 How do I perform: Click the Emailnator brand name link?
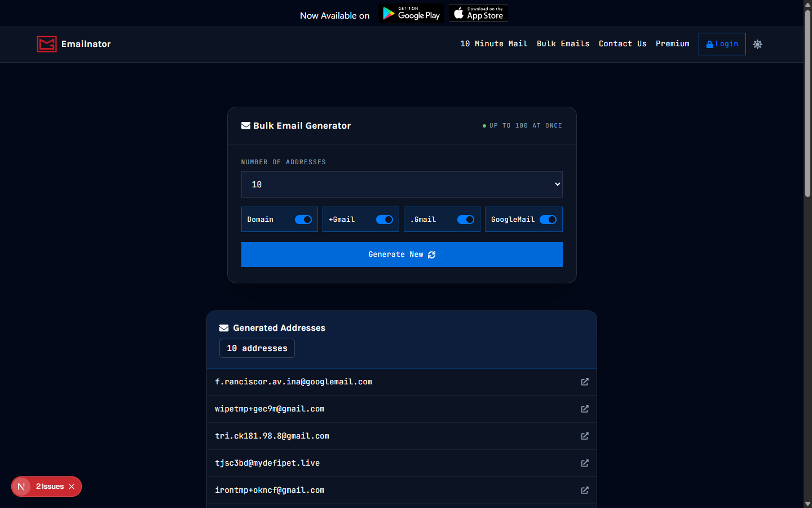[x=86, y=44]
